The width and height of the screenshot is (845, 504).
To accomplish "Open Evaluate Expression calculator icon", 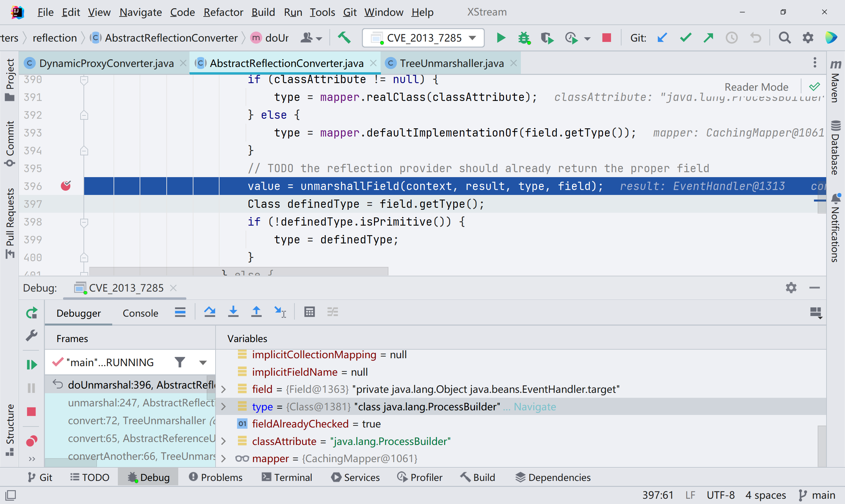I will (x=309, y=312).
